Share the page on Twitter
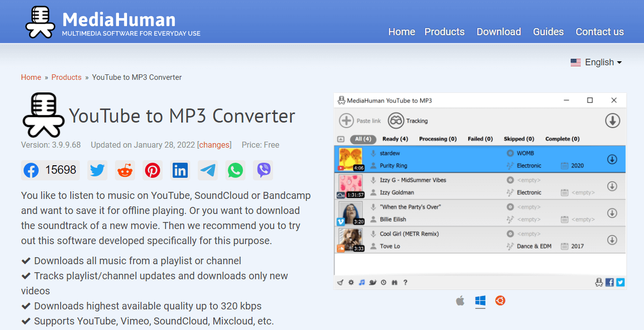Image resolution: width=644 pixels, height=330 pixels. tap(97, 170)
